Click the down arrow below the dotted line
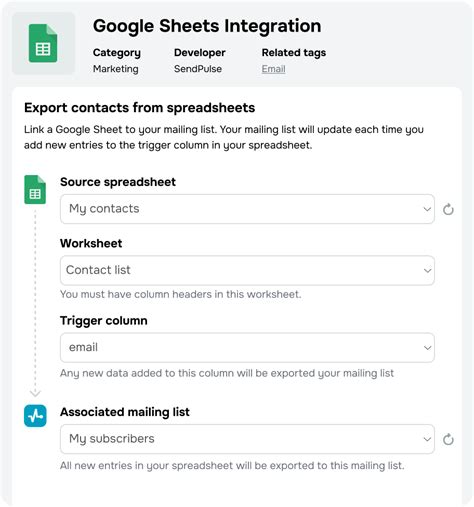Image resolution: width=474 pixels, height=507 pixels. (x=35, y=393)
